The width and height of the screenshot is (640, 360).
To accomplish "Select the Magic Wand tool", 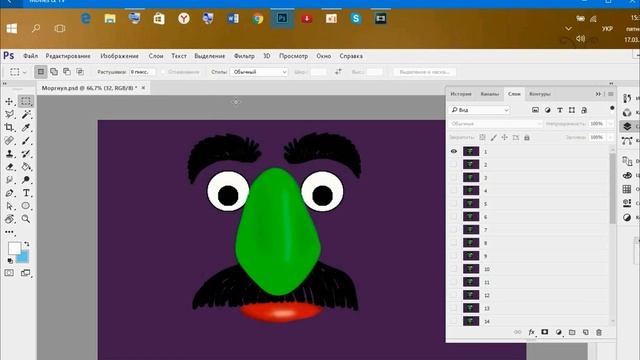I will tap(26, 114).
